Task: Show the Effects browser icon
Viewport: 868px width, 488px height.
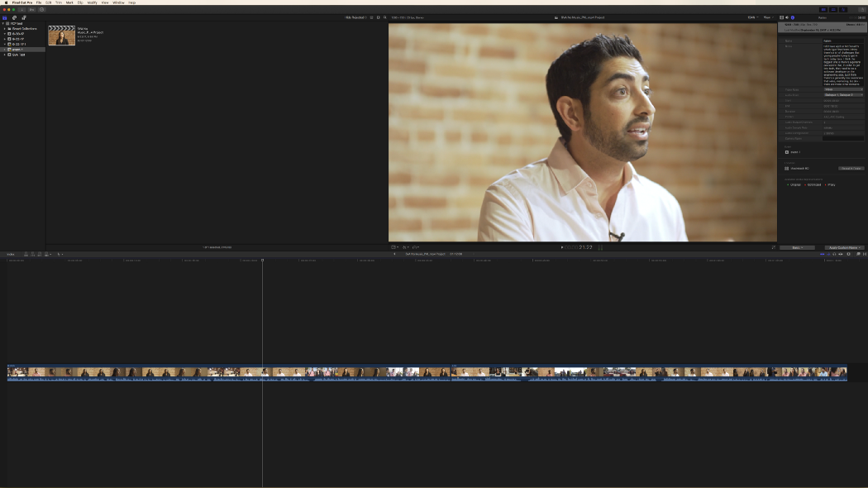Action: (x=858, y=254)
